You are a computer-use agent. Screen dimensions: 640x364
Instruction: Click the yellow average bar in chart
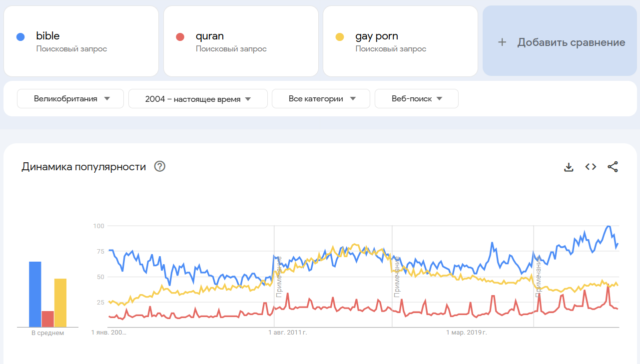60,303
